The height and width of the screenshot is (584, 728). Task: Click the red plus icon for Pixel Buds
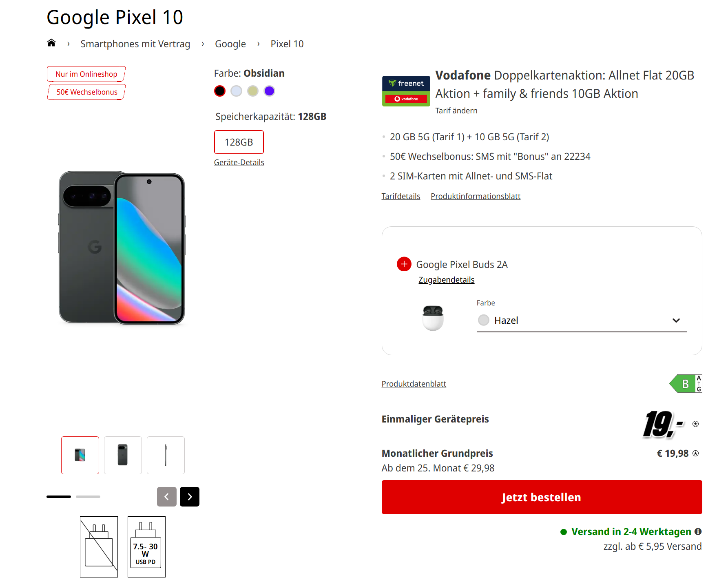[x=404, y=264]
